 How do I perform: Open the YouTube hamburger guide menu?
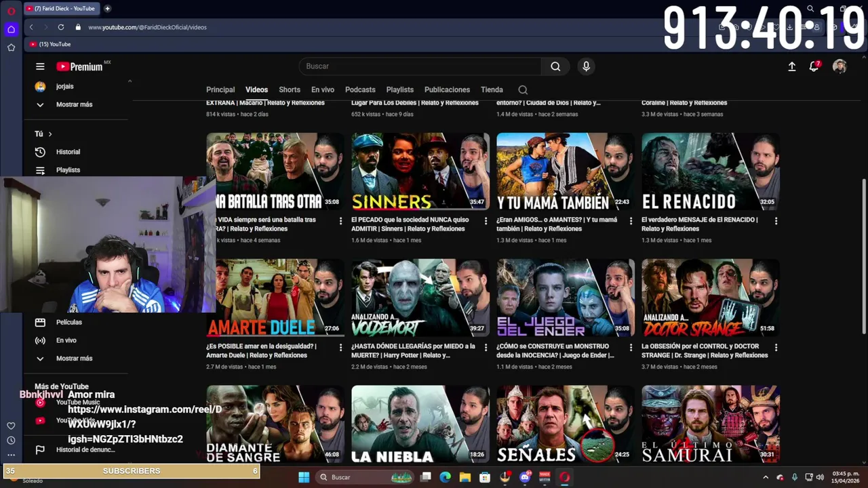point(40,66)
